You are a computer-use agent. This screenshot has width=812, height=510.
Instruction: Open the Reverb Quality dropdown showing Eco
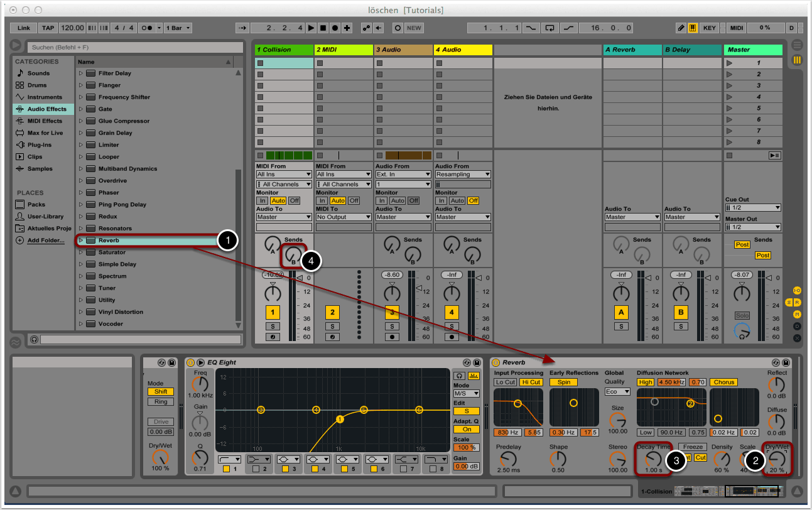click(617, 391)
